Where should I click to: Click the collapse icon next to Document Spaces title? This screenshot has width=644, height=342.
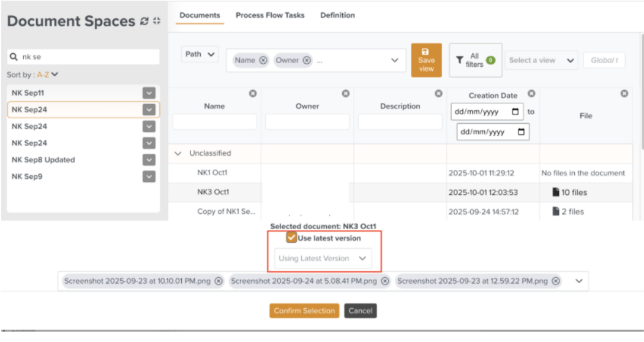(x=157, y=21)
